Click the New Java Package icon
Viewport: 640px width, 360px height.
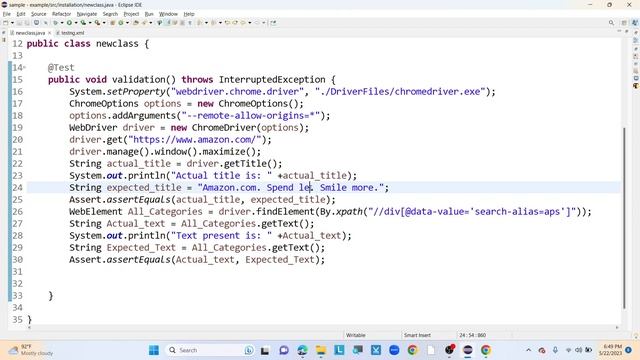coord(112,23)
